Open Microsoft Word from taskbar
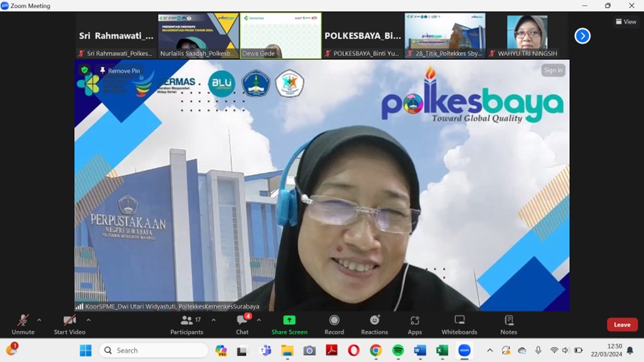 point(420,351)
